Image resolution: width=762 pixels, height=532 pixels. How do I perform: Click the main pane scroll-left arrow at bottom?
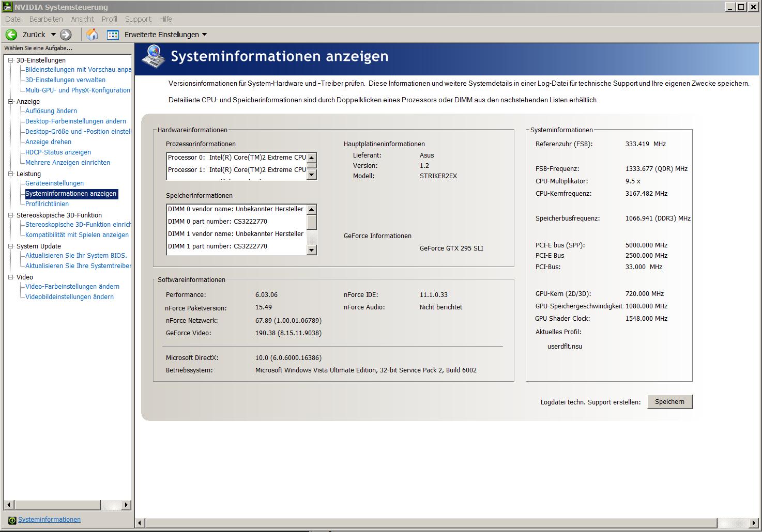click(x=140, y=523)
